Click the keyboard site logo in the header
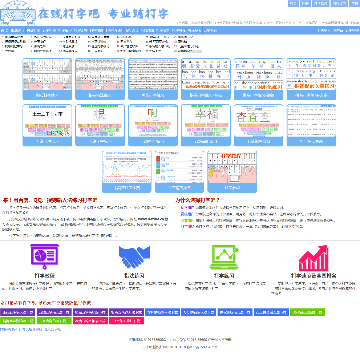This screenshot has height=360, width=360. (x=18, y=13)
